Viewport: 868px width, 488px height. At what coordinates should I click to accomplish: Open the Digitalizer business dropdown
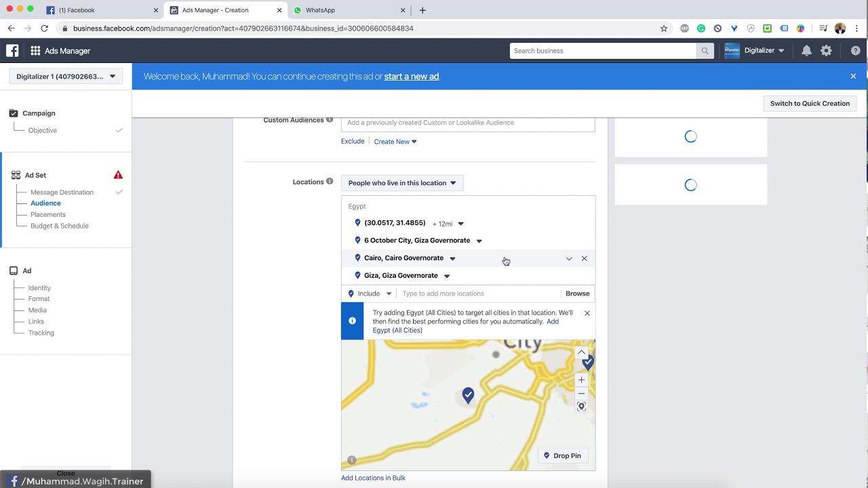755,51
